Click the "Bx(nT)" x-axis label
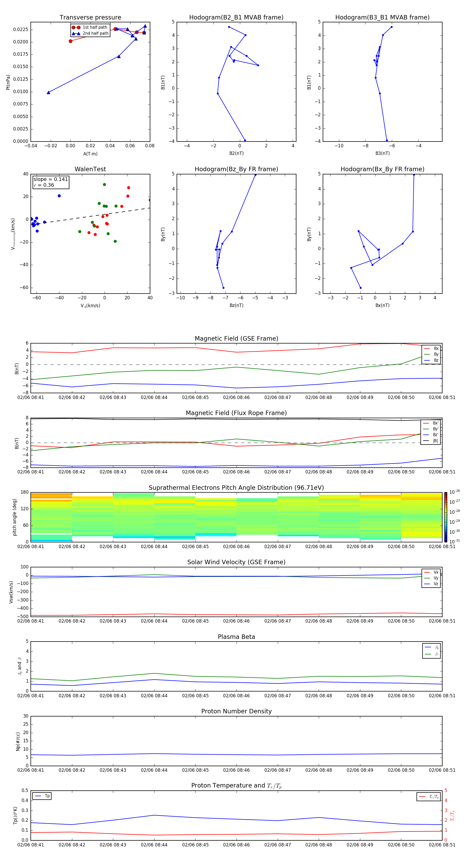This screenshot has height=868, width=473. pos(382,305)
